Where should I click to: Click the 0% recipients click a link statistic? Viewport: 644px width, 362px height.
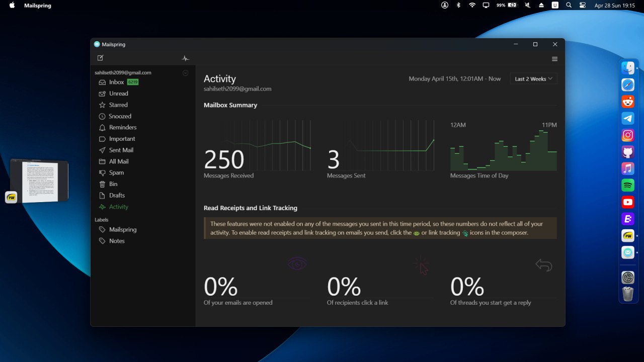[x=344, y=287]
